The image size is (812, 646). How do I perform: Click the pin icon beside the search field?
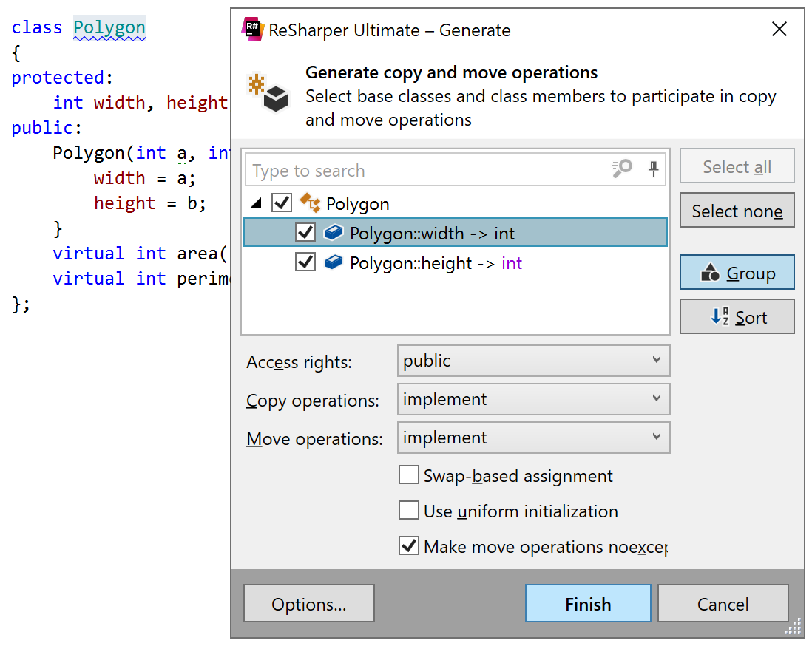point(653,170)
